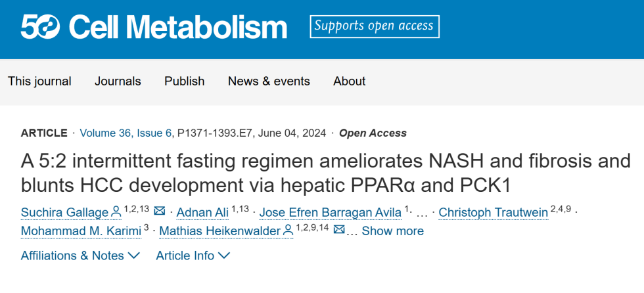The width and height of the screenshot is (644, 293).
Task: Expand the Affiliations & Notes chevron
Action: (134, 256)
